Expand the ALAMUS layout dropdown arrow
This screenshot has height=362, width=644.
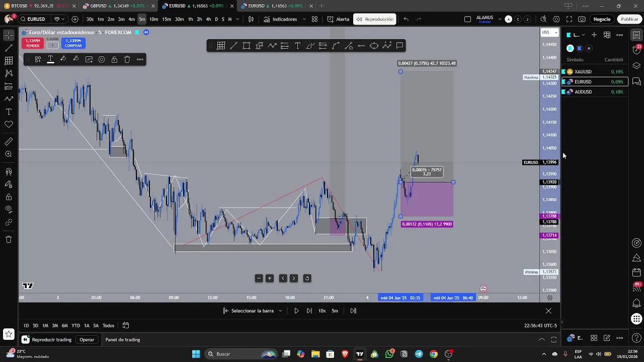500,19
